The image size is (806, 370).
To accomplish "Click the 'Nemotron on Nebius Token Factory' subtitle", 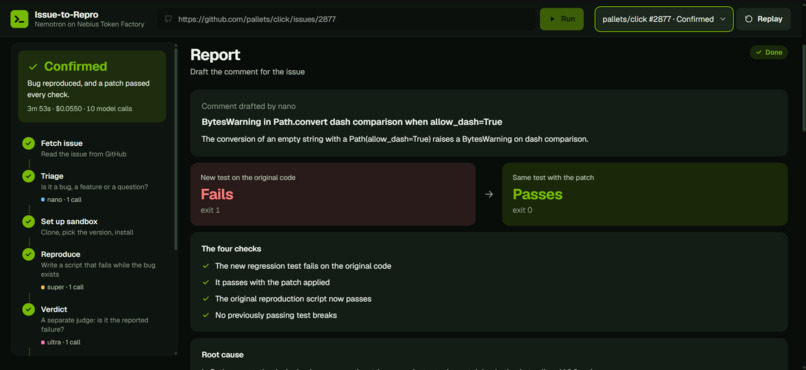I will point(89,24).
